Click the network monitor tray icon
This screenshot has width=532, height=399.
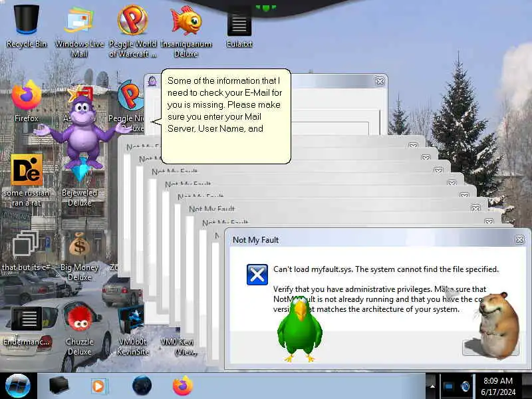(449, 386)
